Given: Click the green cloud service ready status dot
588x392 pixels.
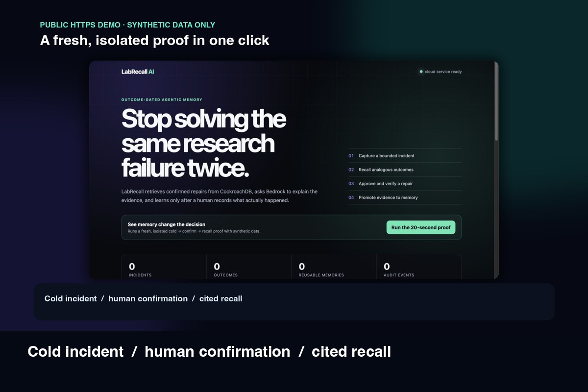Looking at the screenshot, I should click(x=421, y=72).
